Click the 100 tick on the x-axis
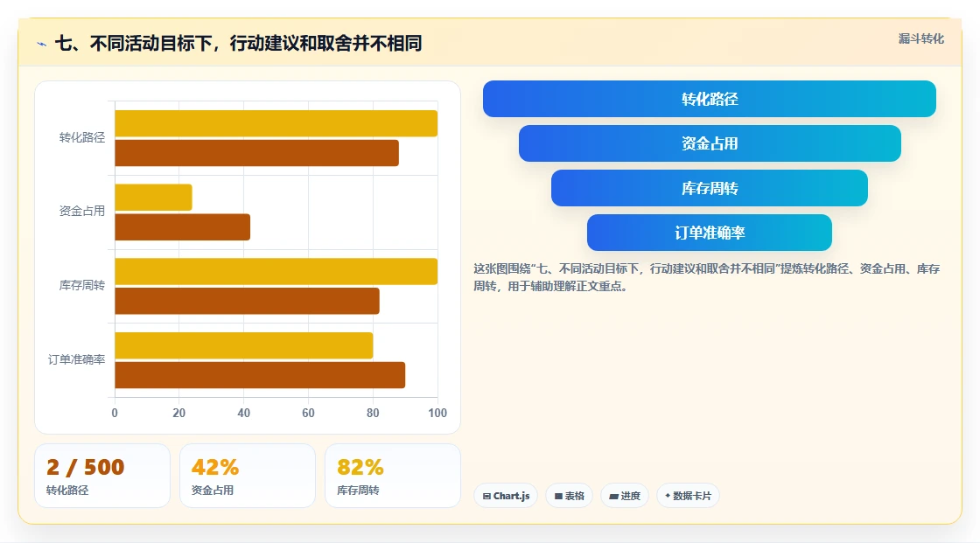Screen dimensions: 980x543 [437, 413]
